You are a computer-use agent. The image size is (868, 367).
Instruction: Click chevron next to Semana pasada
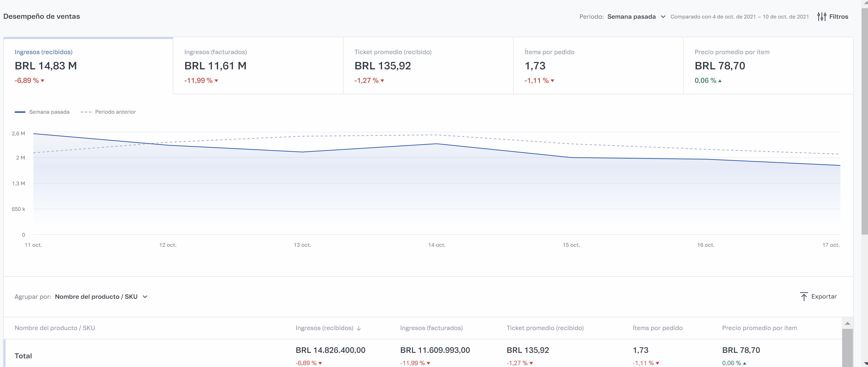point(663,16)
